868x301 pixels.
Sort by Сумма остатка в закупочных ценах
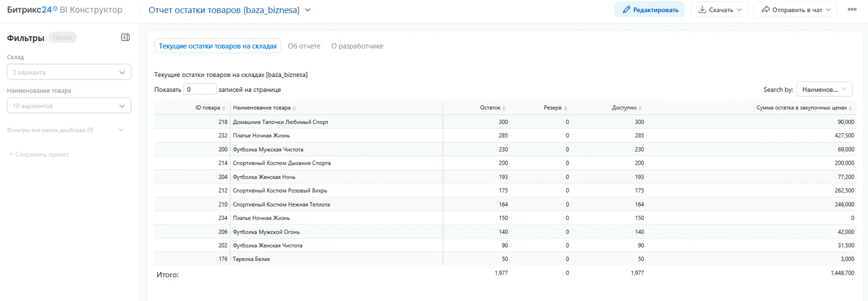pyautogui.click(x=850, y=108)
